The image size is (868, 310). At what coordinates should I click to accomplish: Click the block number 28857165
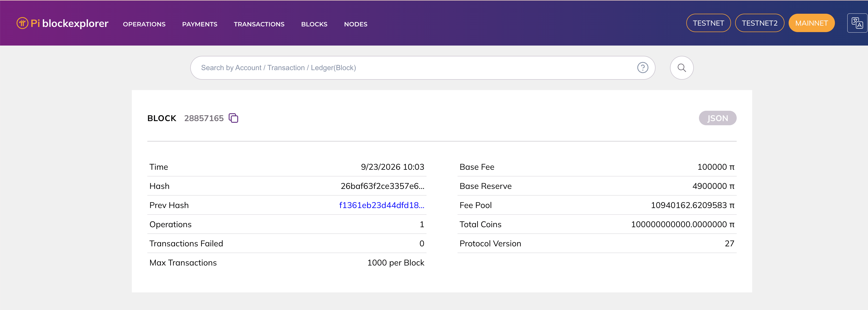click(204, 119)
